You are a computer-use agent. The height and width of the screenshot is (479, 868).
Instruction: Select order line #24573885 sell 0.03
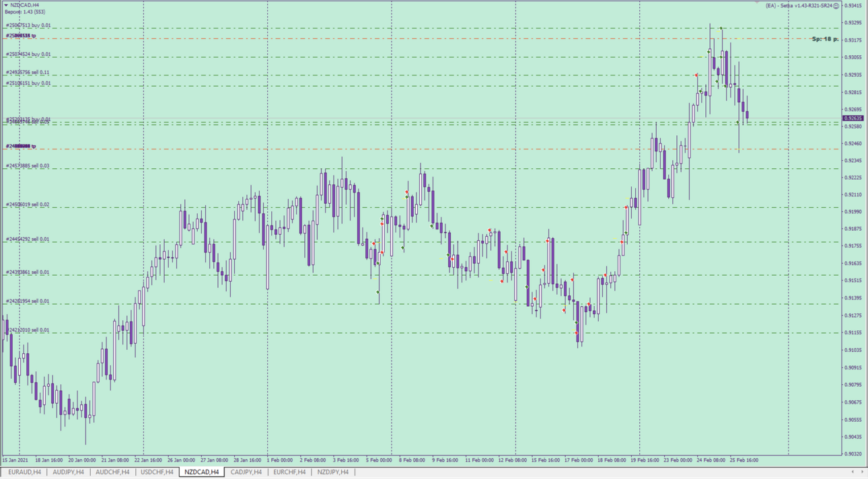point(28,166)
